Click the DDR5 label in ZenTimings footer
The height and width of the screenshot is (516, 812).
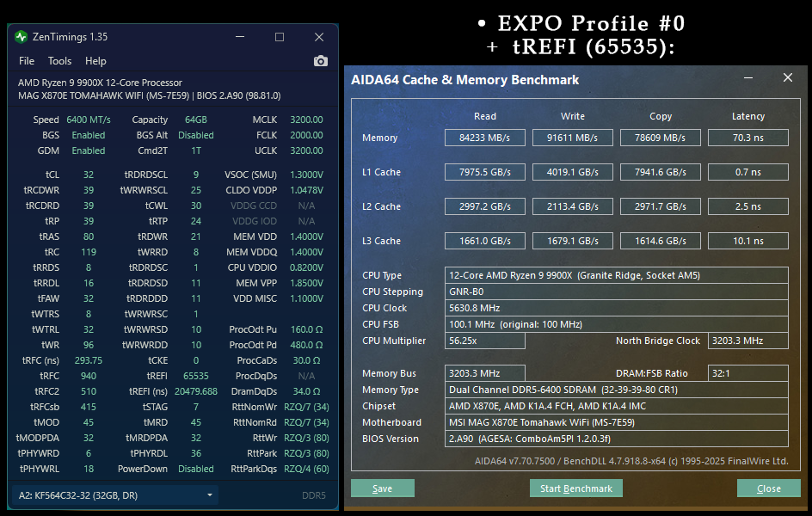(x=314, y=495)
